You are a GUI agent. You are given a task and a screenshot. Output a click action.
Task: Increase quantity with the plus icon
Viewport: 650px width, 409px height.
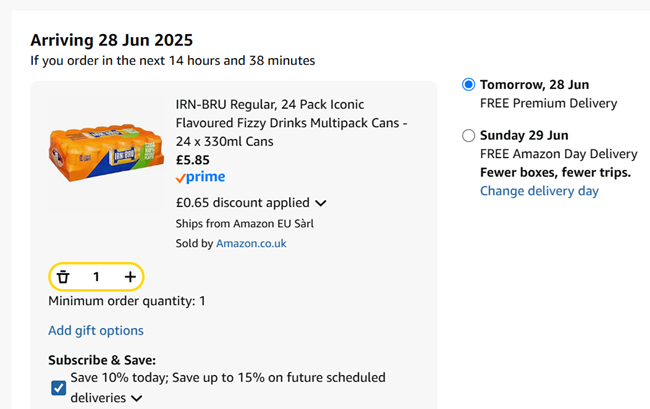130,276
